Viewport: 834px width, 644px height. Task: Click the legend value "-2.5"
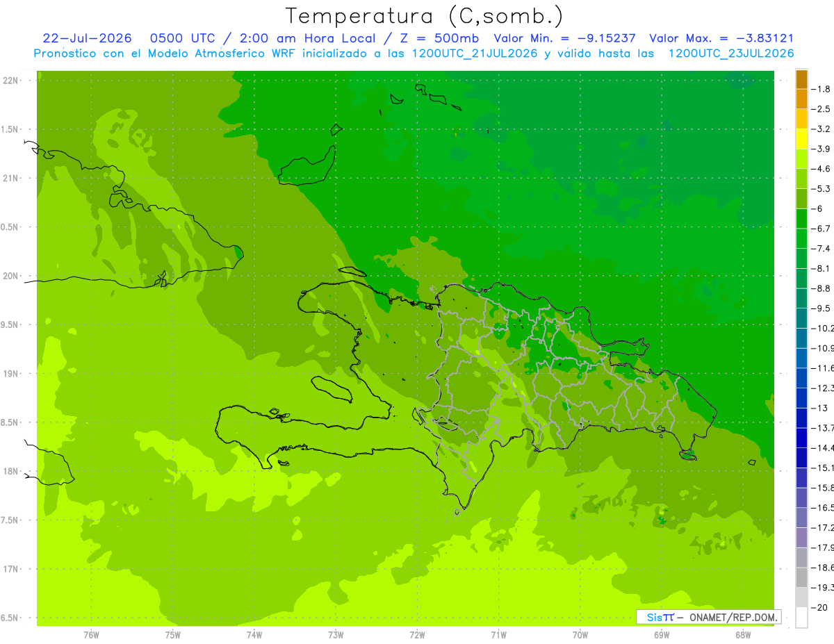[821, 109]
